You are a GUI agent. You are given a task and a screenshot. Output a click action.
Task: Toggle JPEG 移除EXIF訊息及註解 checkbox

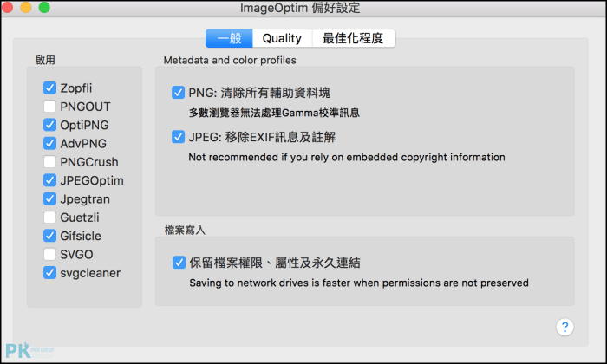tap(178, 137)
